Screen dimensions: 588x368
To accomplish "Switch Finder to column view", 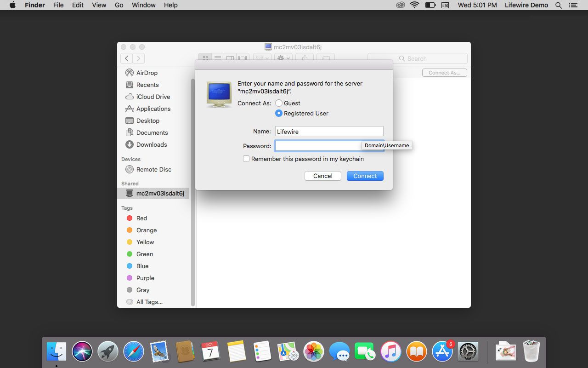I will coord(230,58).
